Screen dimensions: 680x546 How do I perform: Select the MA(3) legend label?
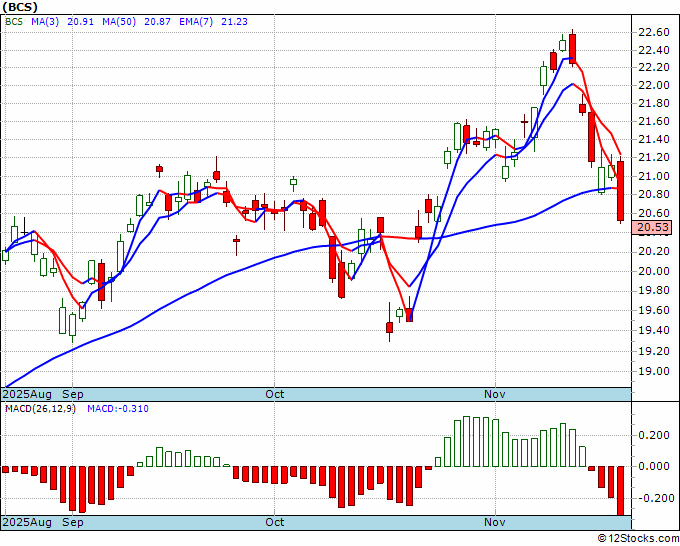coord(45,21)
